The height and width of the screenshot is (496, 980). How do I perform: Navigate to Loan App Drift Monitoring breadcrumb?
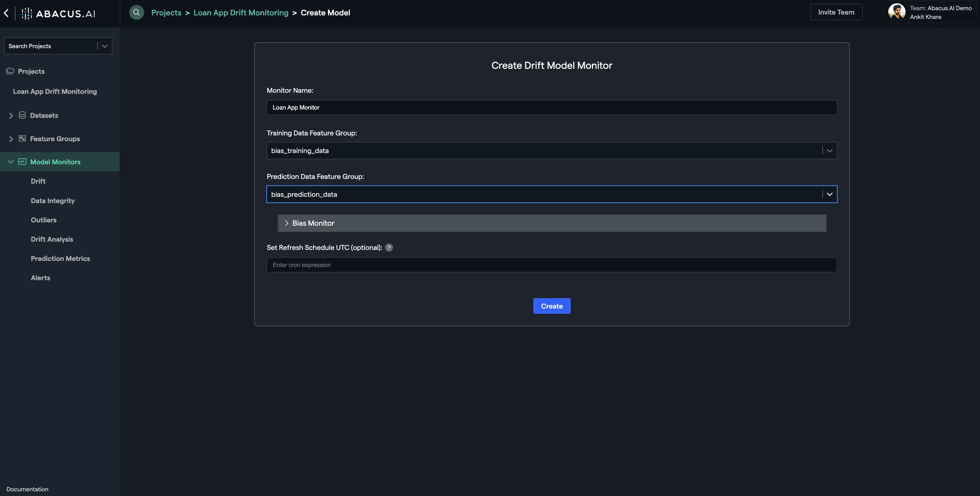click(240, 13)
